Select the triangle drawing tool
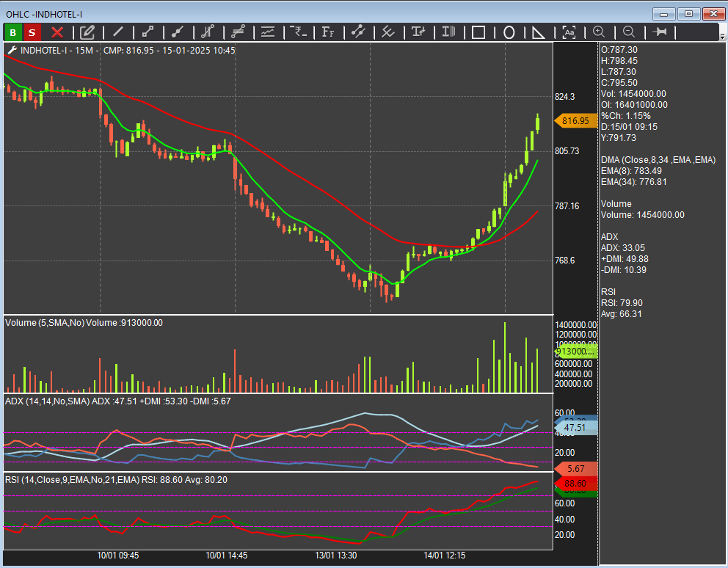 coord(539,32)
